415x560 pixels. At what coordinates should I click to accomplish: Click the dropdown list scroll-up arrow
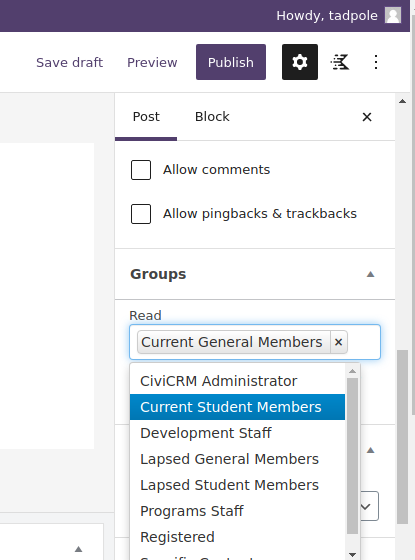point(352,371)
